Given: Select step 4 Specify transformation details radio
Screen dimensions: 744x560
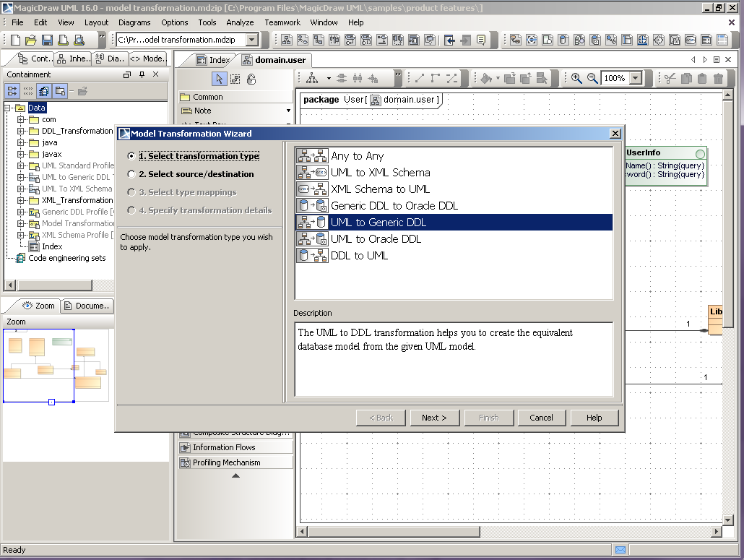Looking at the screenshot, I should 131,210.
